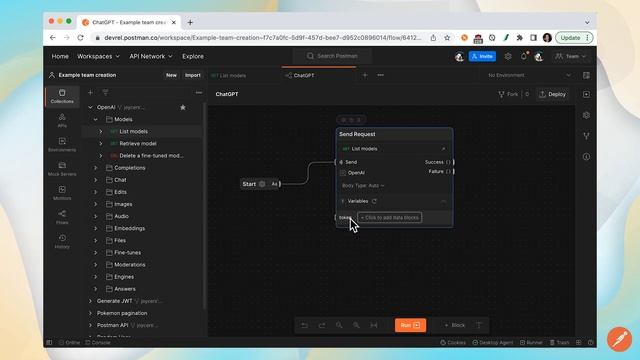640x360 pixels.
Task: Refresh Variables in Send Request block
Action: point(374,201)
